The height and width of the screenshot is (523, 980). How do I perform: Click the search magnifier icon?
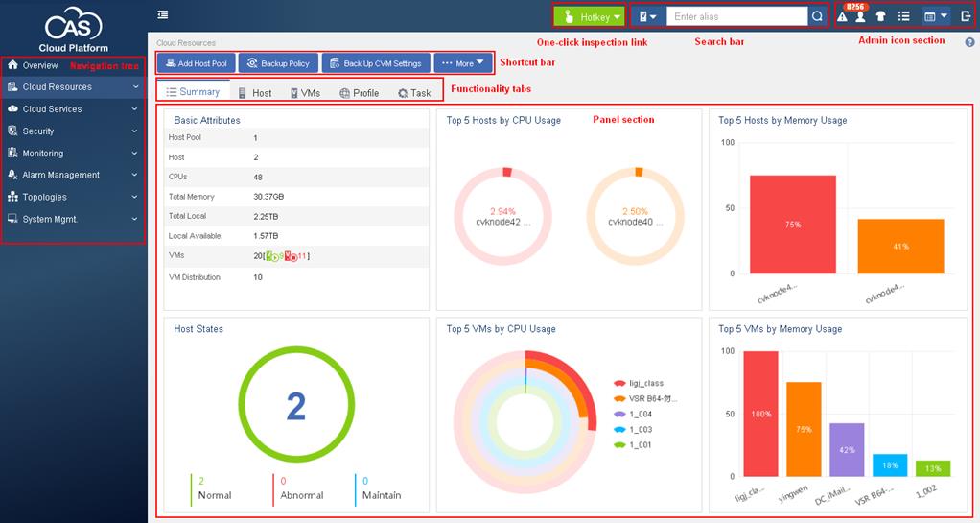tap(817, 17)
